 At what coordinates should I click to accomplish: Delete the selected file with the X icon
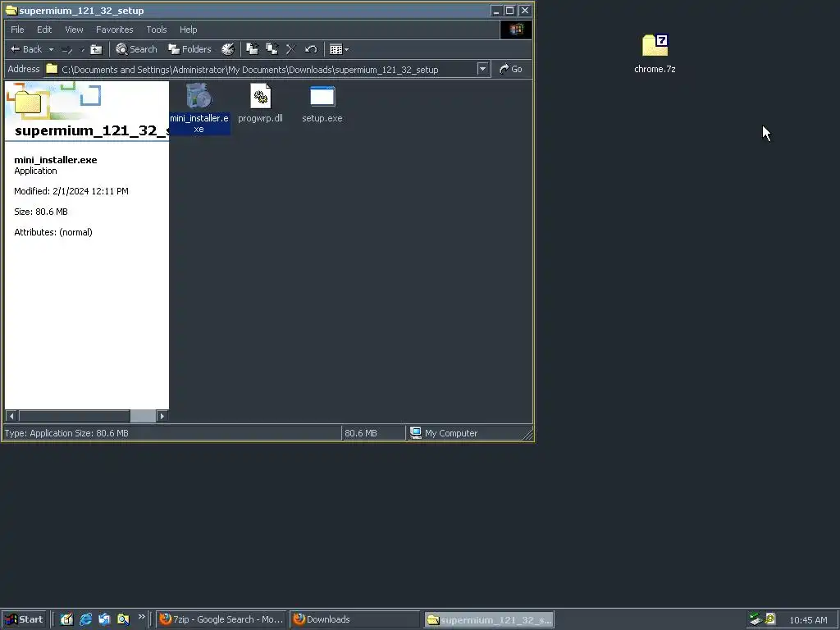coord(291,49)
